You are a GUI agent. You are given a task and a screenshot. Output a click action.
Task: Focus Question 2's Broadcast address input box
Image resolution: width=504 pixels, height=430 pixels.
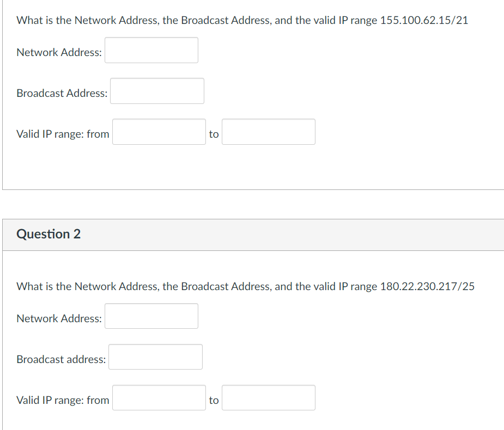pyautogui.click(x=156, y=357)
